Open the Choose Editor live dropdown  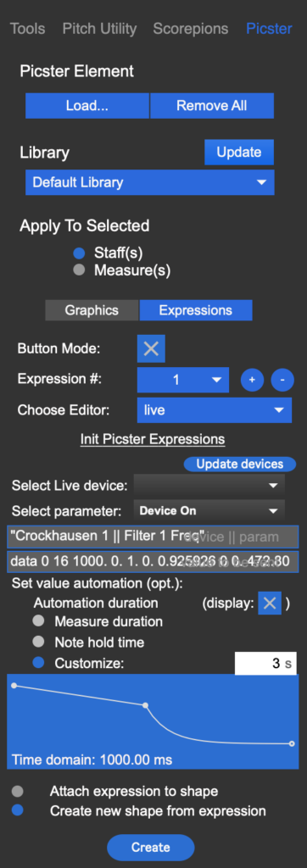coord(215,410)
